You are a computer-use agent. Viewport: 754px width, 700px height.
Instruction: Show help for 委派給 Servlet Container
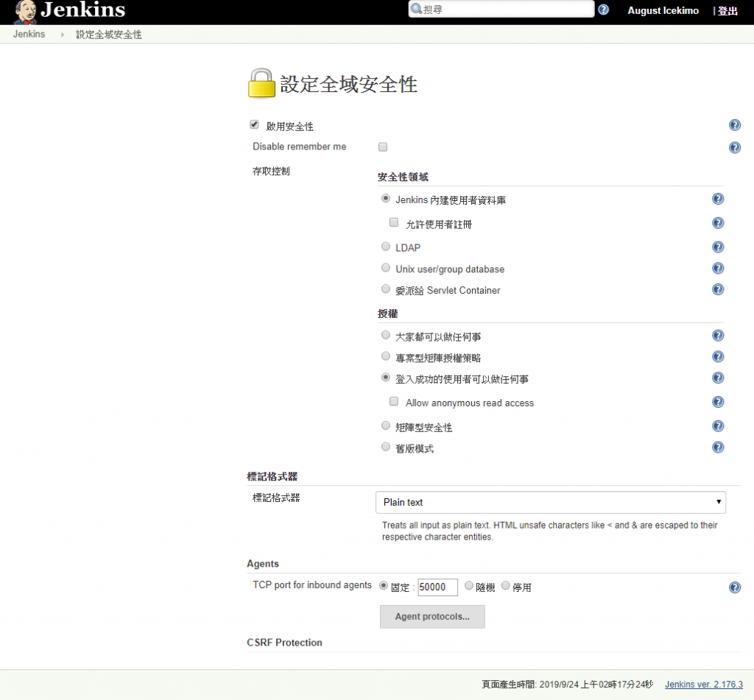point(717,289)
